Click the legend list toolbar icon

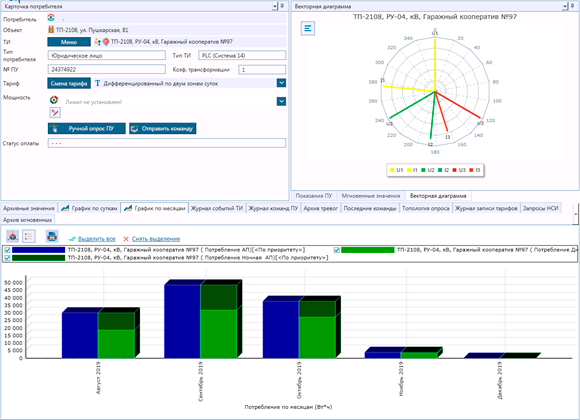[x=29, y=236]
